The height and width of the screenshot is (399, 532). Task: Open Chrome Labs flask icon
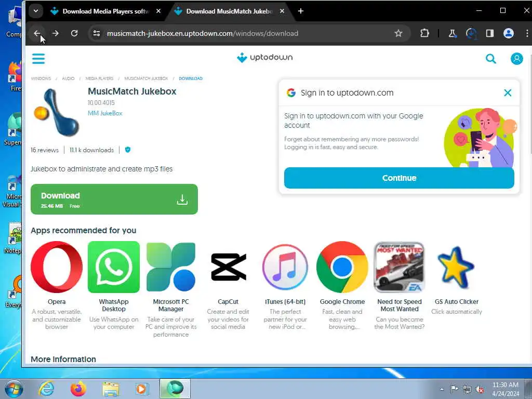click(x=453, y=33)
